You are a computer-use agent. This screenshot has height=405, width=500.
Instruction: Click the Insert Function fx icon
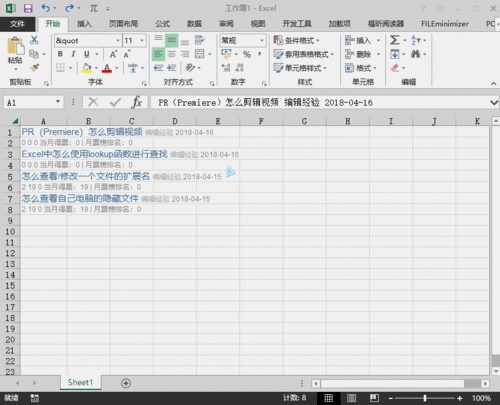(x=137, y=102)
